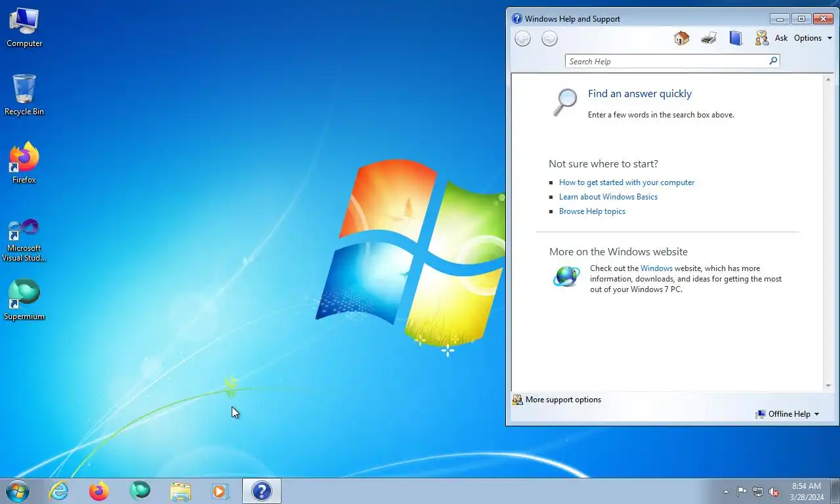Click the 'Find an answer quickly' heading
The image size is (840, 504).
pos(640,94)
